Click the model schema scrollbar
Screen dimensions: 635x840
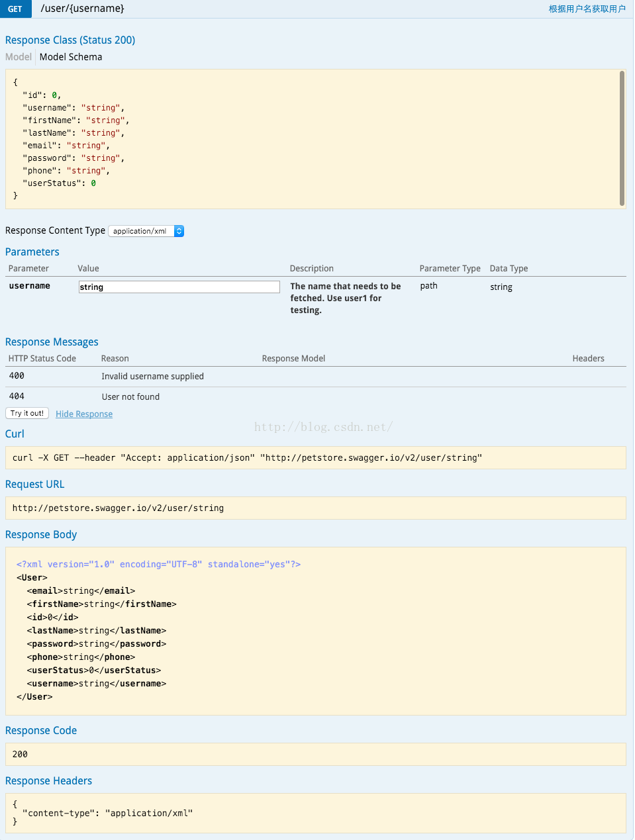[622, 138]
